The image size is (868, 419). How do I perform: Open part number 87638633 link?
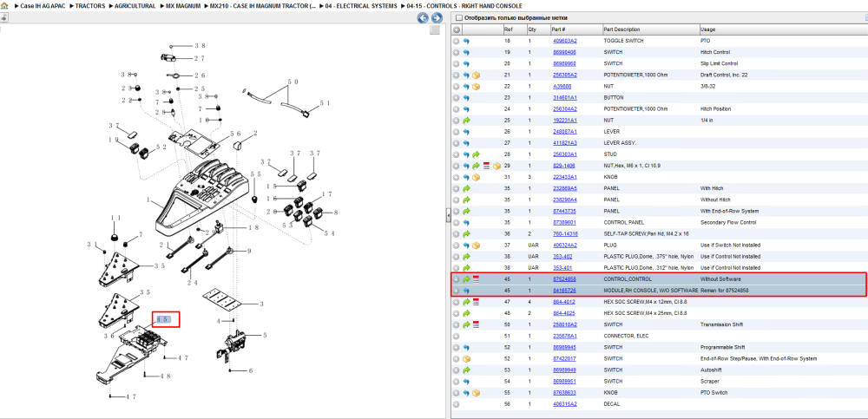[x=564, y=392]
